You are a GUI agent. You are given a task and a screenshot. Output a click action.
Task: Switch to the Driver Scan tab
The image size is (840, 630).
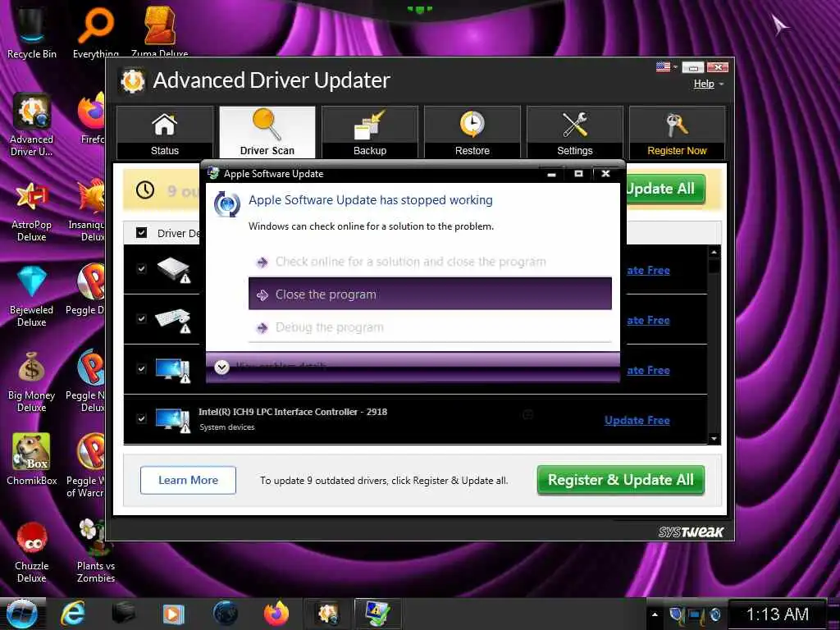267,132
